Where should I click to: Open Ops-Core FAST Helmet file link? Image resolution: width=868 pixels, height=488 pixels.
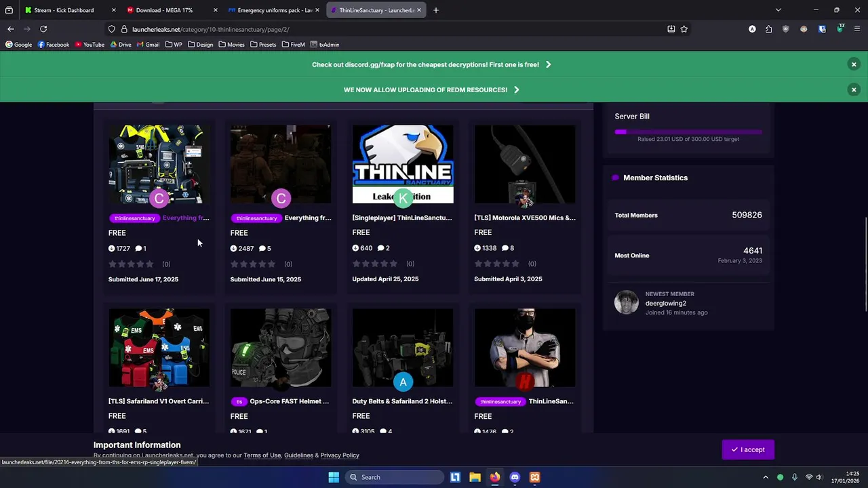coord(289,401)
